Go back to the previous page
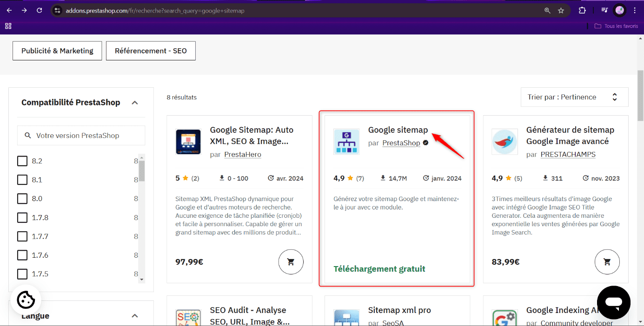This screenshot has height=326, width=644. pos(9,10)
